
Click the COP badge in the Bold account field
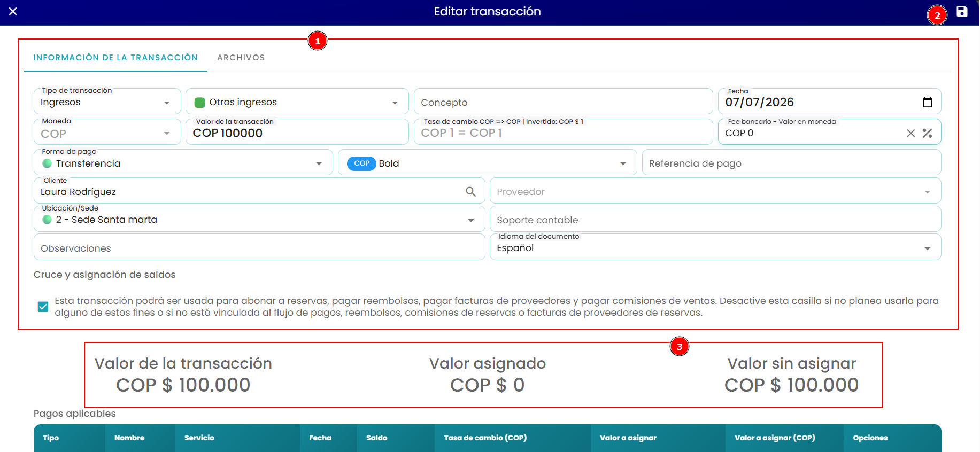[362, 163]
